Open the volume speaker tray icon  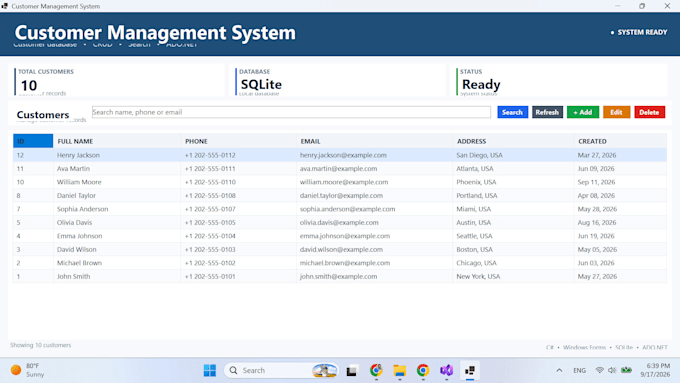[612, 370]
